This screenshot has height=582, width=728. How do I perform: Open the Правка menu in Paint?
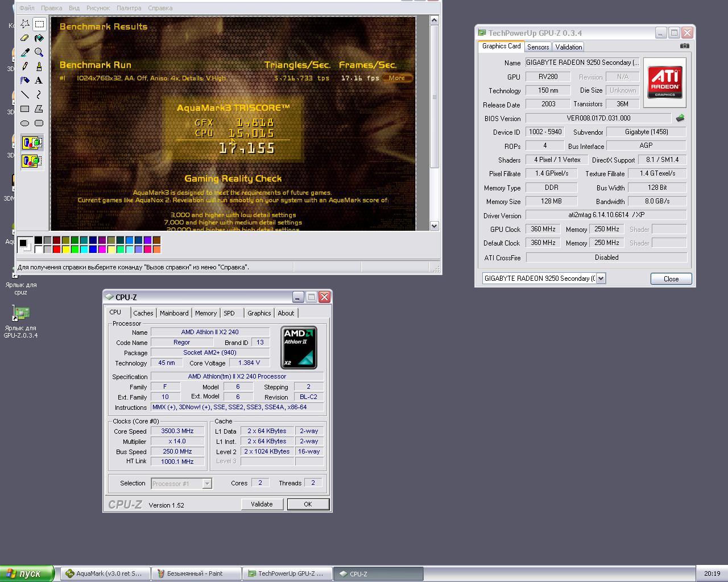click(52, 8)
